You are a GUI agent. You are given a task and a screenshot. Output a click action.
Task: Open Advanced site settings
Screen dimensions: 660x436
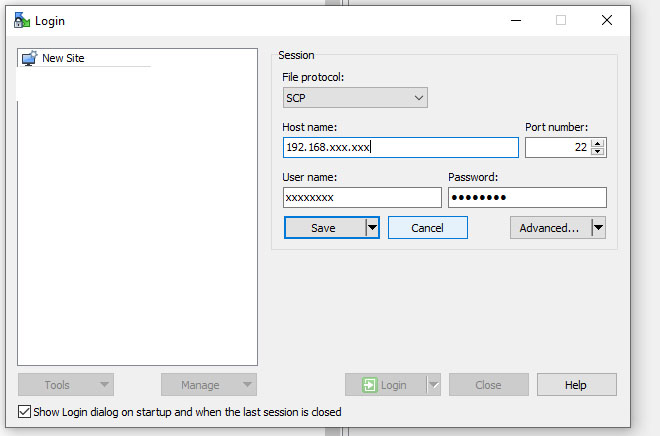coord(551,228)
